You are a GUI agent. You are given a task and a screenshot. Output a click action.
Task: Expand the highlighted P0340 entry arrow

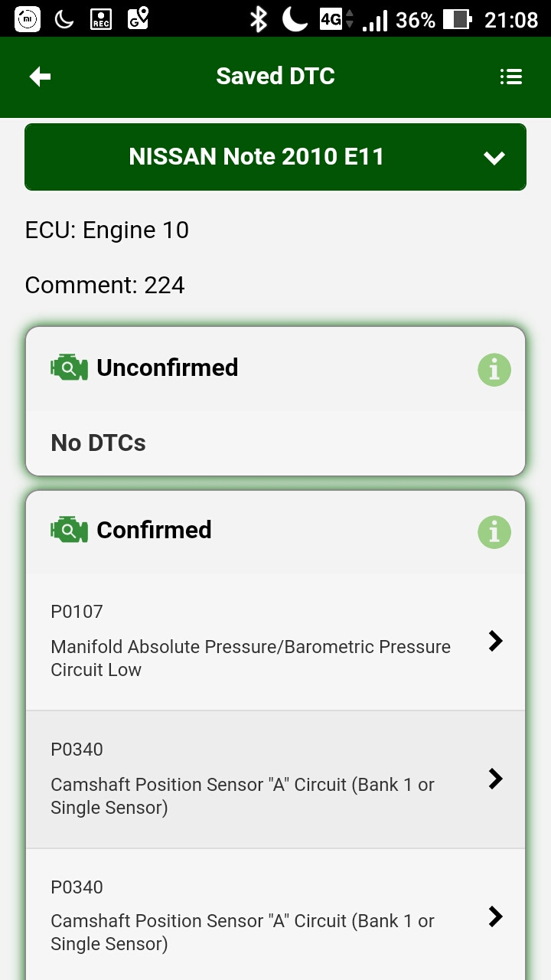[x=496, y=779]
